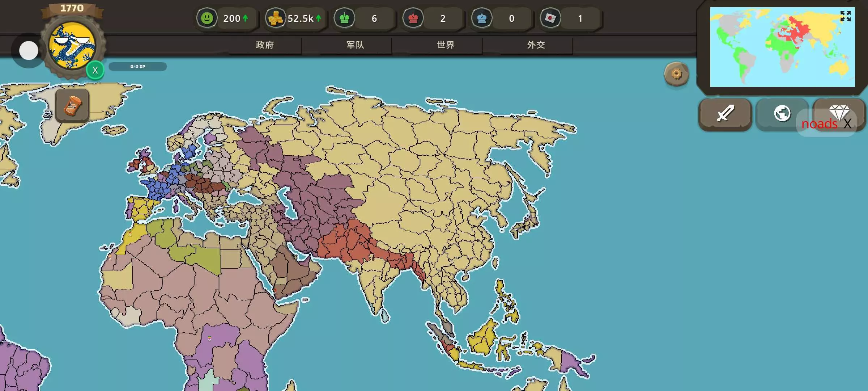Open the 政府 government menu
868x391 pixels.
[x=265, y=45]
